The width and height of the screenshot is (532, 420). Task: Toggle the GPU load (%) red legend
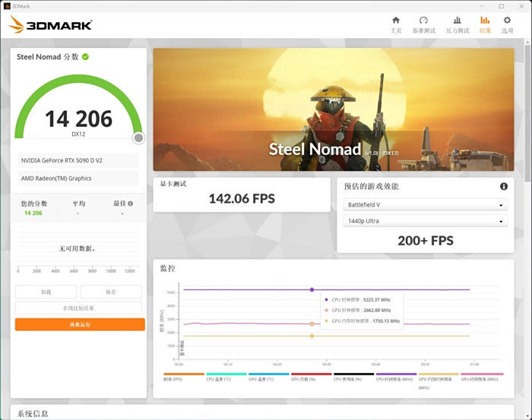coord(311,377)
